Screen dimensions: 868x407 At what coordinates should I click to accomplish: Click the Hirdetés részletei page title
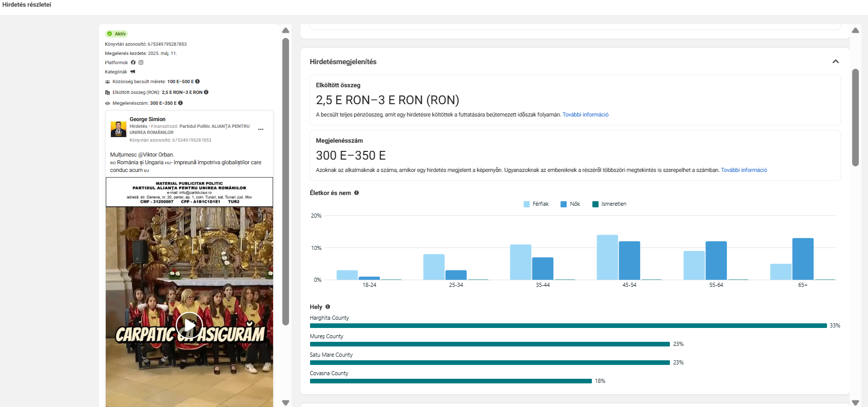click(x=27, y=5)
